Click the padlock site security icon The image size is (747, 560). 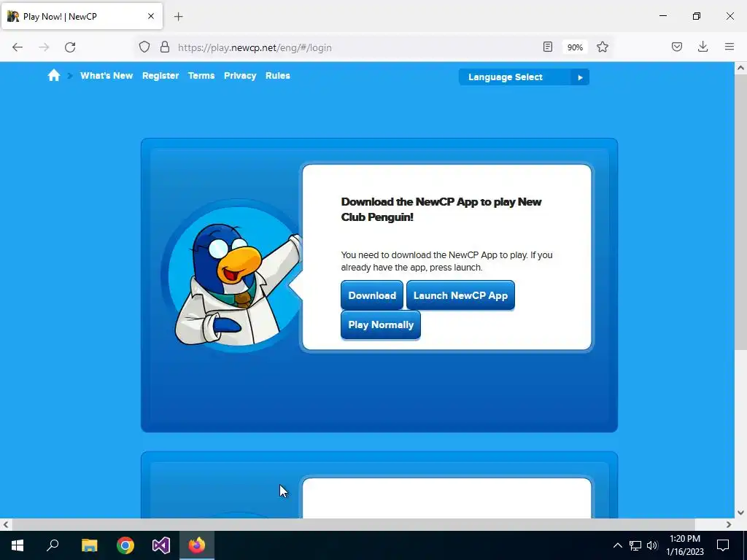(165, 47)
